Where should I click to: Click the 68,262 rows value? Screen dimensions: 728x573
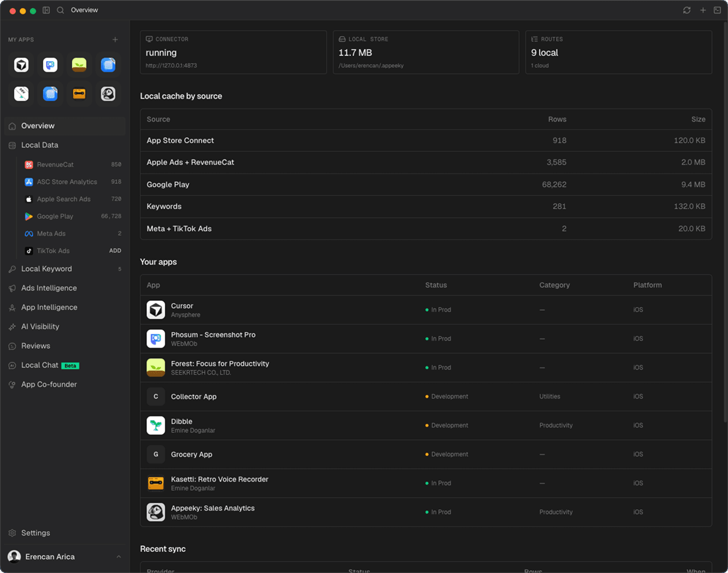554,184
